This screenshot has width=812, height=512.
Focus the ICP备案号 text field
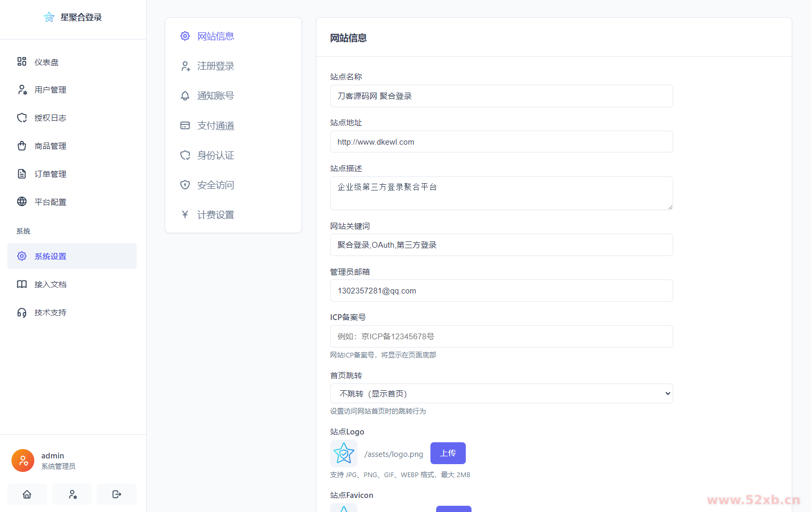tap(501, 337)
